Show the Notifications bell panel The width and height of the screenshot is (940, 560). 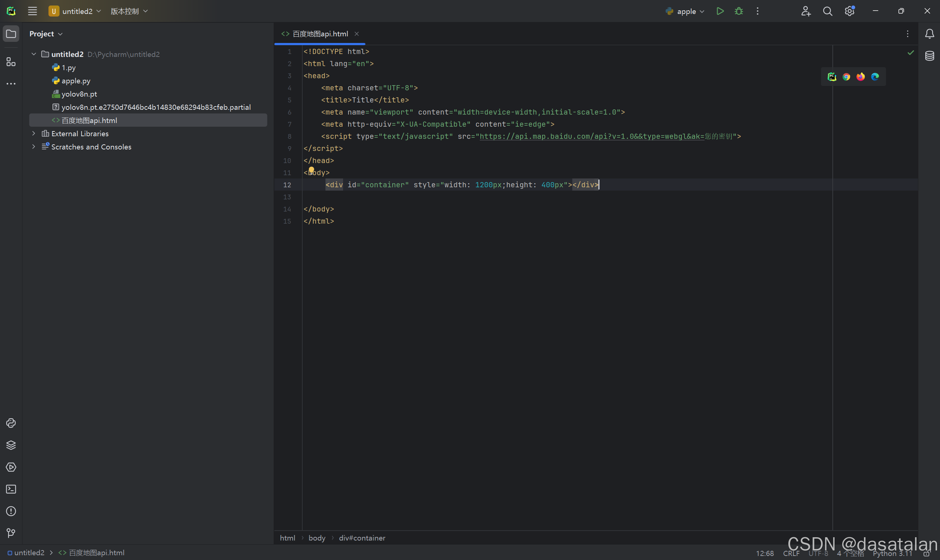929,34
